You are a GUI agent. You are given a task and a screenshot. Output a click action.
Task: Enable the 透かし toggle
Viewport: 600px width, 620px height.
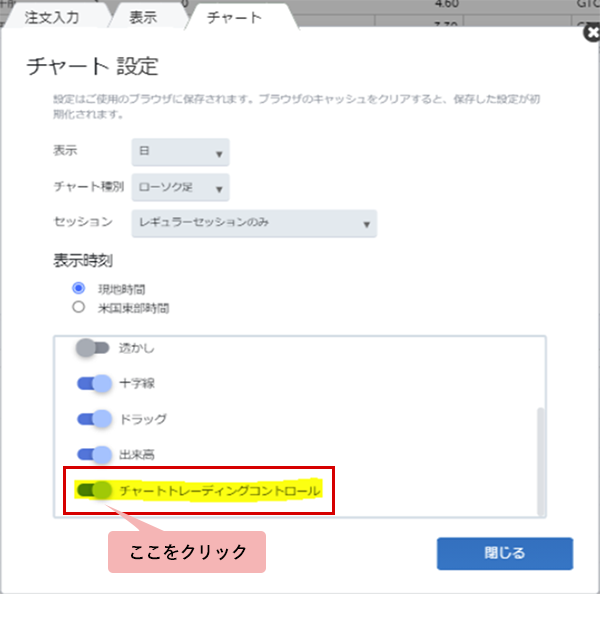coord(93,348)
